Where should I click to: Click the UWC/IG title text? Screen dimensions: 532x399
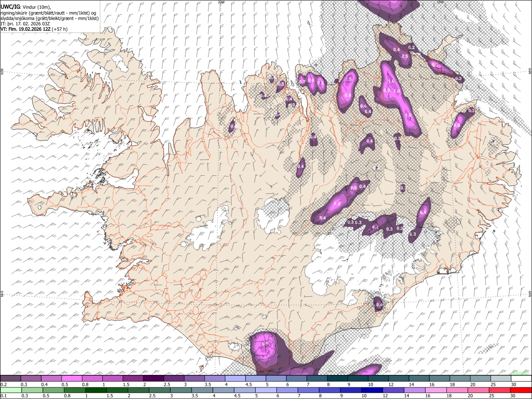pos(10,7)
